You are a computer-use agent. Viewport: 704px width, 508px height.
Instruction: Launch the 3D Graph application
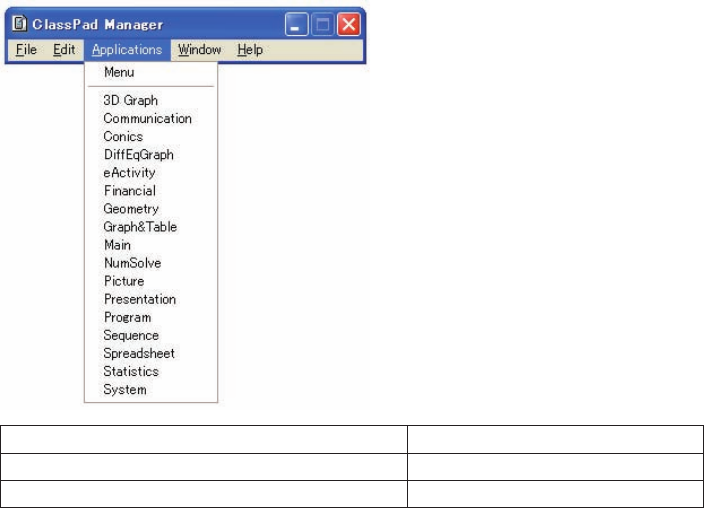pyautogui.click(x=151, y=100)
